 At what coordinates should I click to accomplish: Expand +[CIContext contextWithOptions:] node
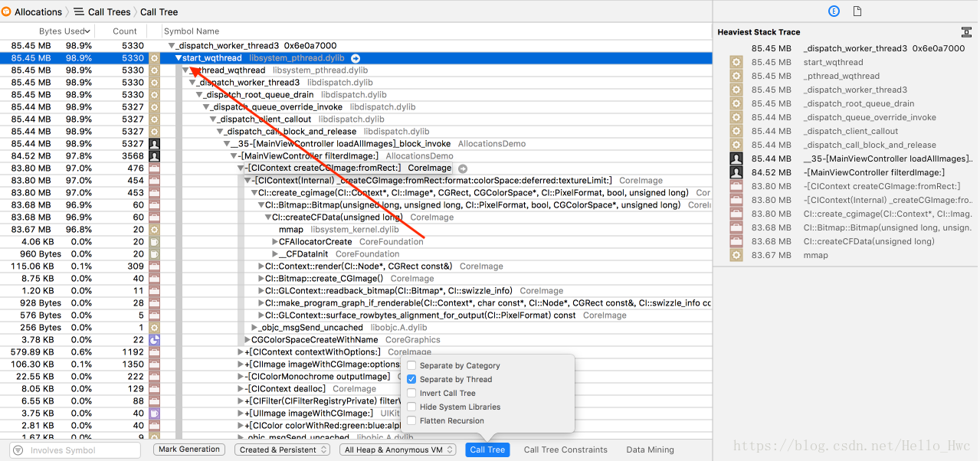(241, 352)
